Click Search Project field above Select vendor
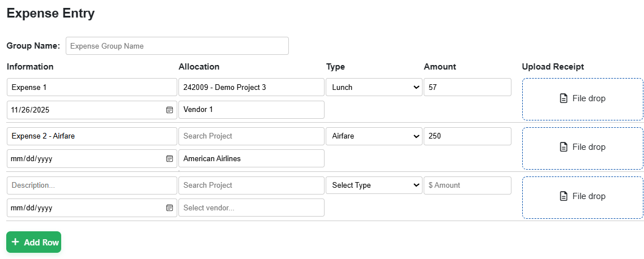The width and height of the screenshot is (644, 259). [x=251, y=185]
